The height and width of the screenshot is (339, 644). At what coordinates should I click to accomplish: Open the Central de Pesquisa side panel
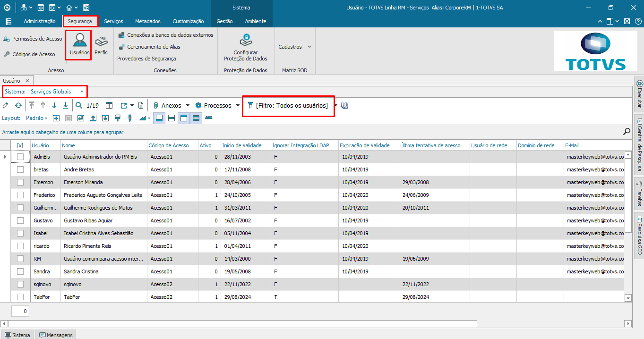point(639,145)
